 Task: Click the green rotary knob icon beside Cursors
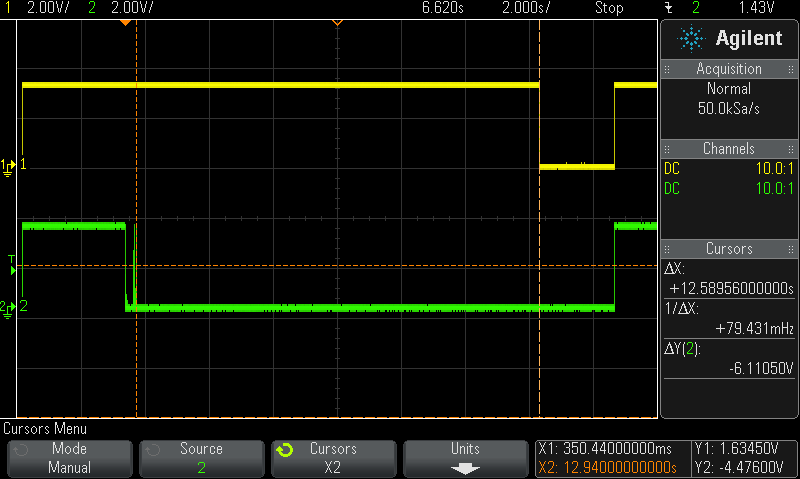point(285,450)
